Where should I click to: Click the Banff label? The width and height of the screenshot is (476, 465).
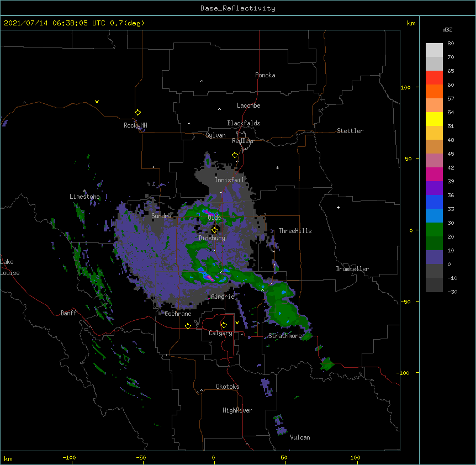(68, 313)
